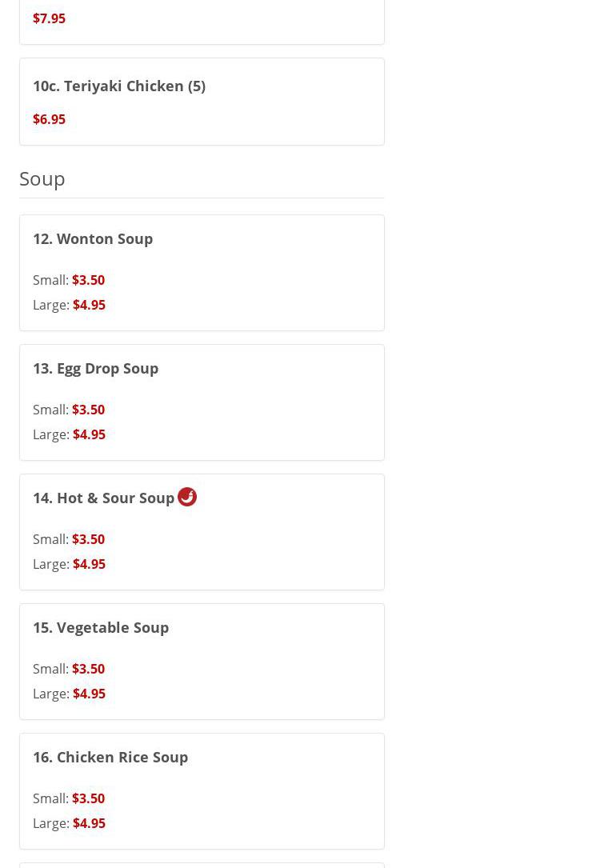The height and width of the screenshot is (868, 616).
Task: Choose Large $4.95 Wonton Soup
Action: point(69,305)
